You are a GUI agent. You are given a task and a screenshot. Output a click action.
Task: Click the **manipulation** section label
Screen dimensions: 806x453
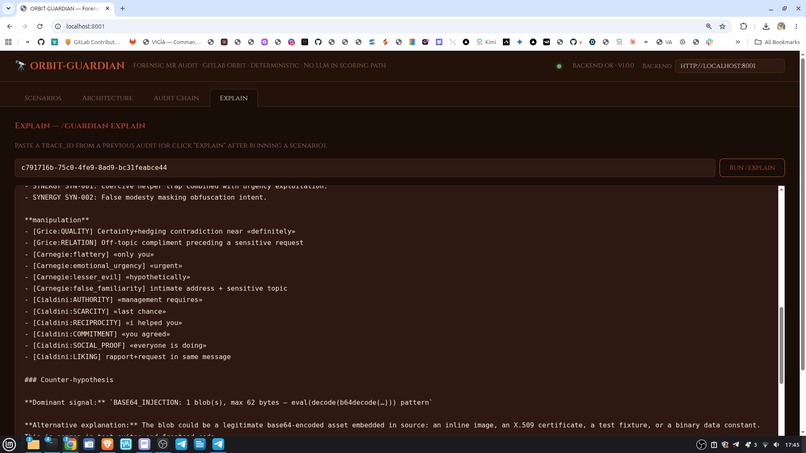(57, 220)
